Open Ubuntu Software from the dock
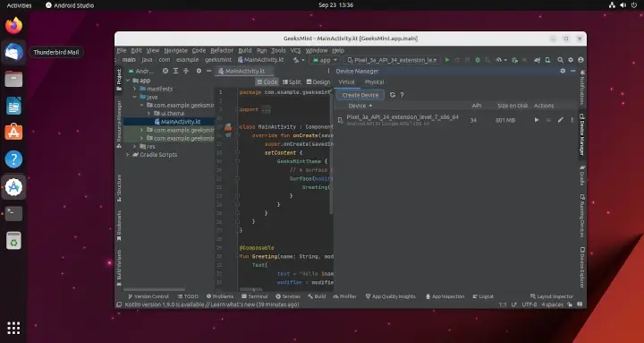 tap(13, 133)
